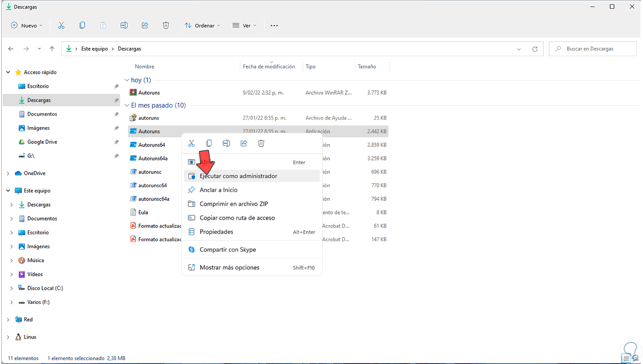This screenshot has width=643, height=364.
Task: Open the Ordenar sort dropdown
Action: point(202,25)
